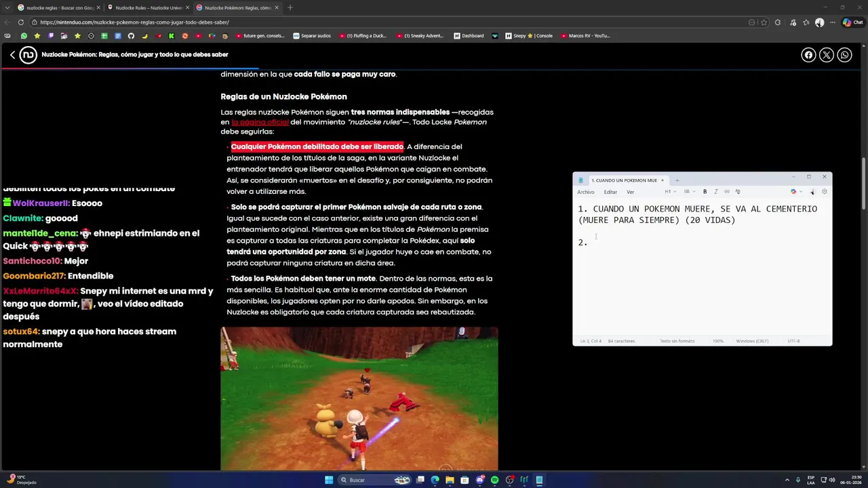
Task: Open the 'Fluffing a Duck' bookmark
Action: click(363, 36)
